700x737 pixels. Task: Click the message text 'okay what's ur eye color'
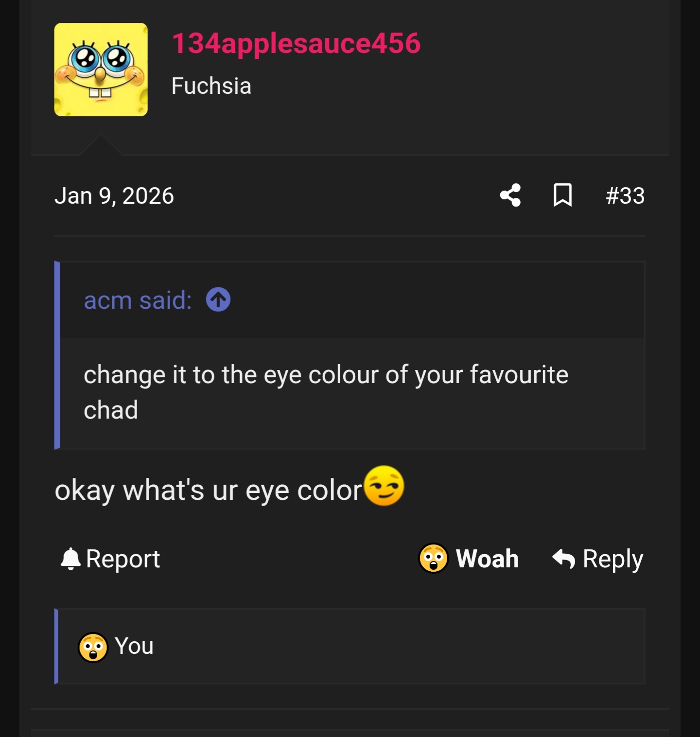click(209, 490)
